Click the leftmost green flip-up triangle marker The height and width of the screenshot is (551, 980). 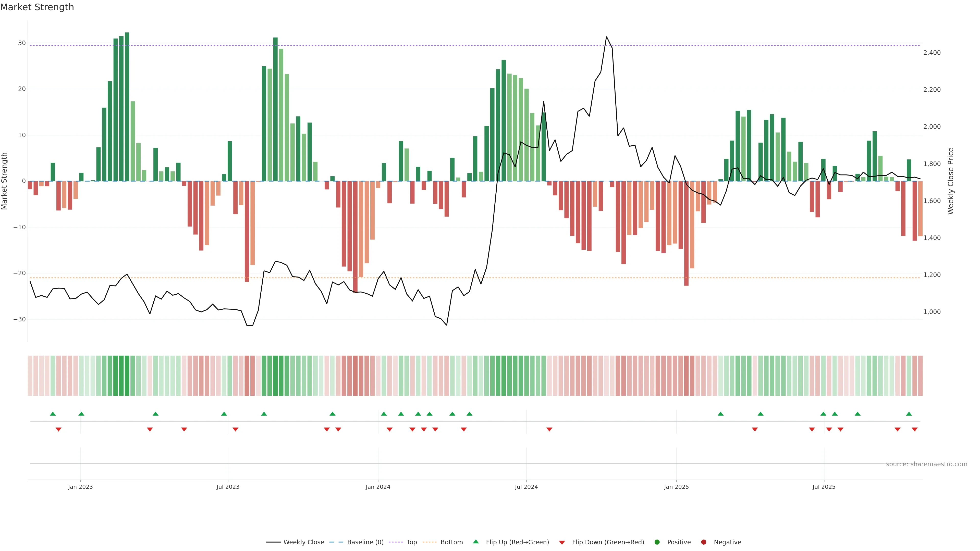click(53, 414)
